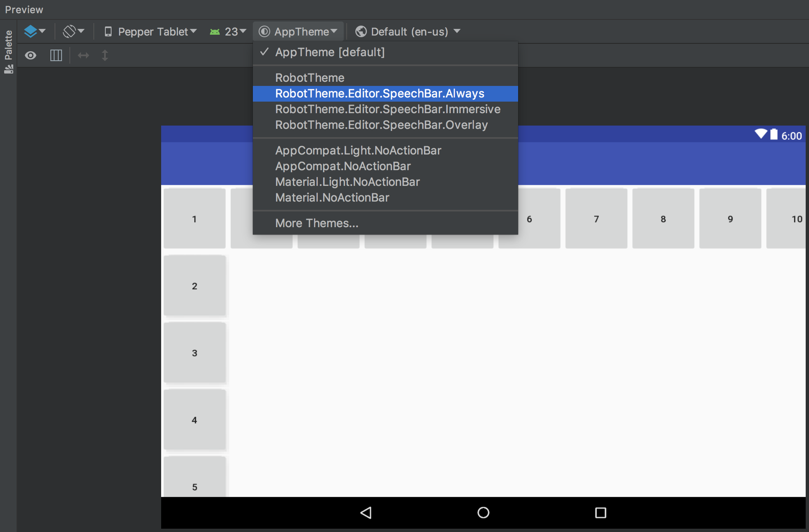Image resolution: width=809 pixels, height=532 pixels.
Task: Open the API level 23 dropdown
Action: click(228, 31)
